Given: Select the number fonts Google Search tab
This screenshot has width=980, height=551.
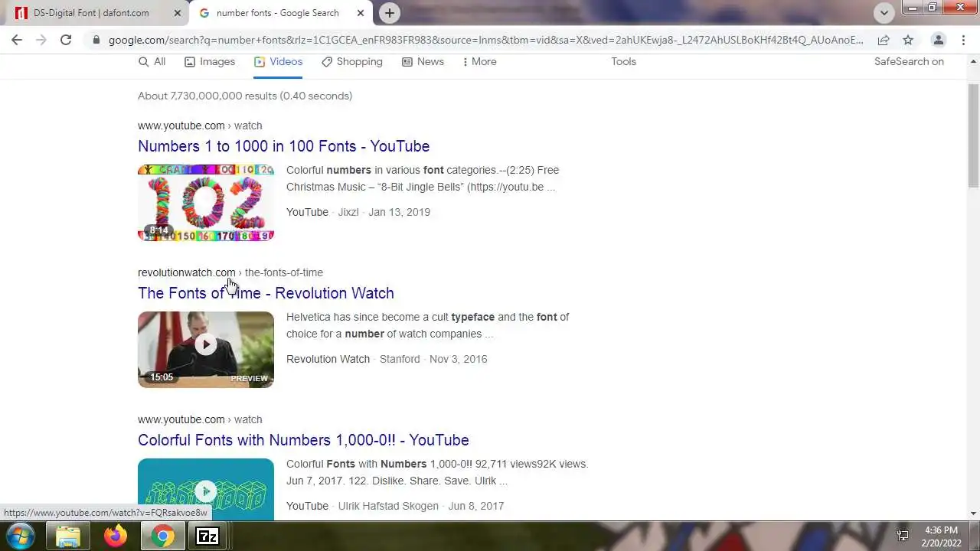Looking at the screenshot, I should pos(281,13).
